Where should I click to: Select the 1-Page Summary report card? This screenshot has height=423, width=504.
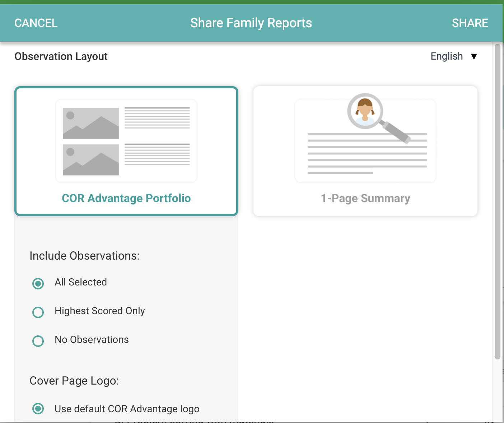(x=365, y=151)
